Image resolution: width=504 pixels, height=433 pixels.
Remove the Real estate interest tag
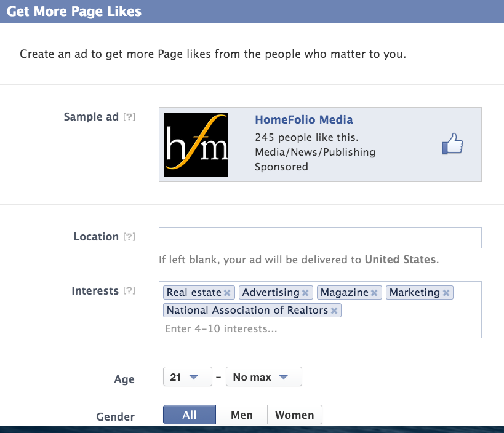[227, 293]
